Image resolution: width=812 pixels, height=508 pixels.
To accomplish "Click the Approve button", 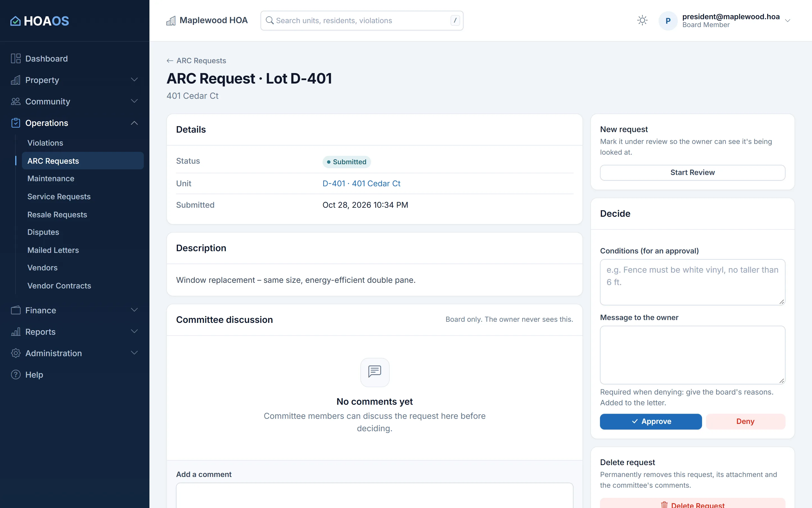I will click(651, 421).
